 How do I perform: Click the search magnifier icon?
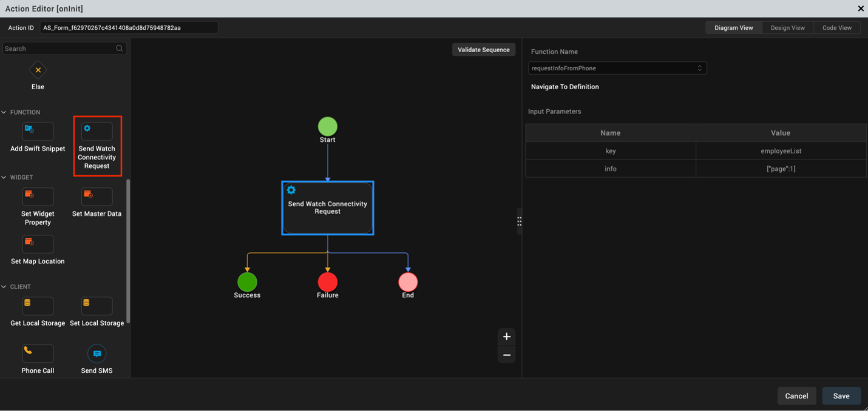point(120,49)
